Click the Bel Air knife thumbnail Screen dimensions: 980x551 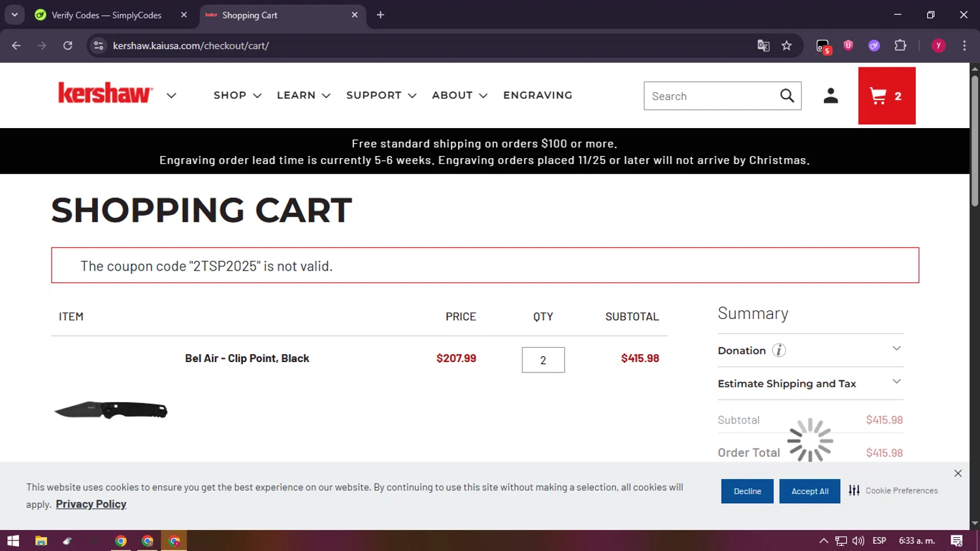(111, 410)
